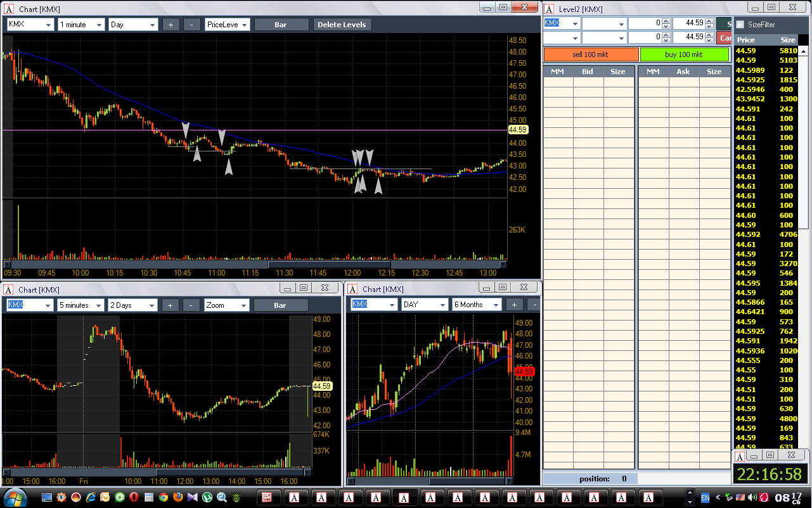Open the green monster-face icon in taskbar

236,498
